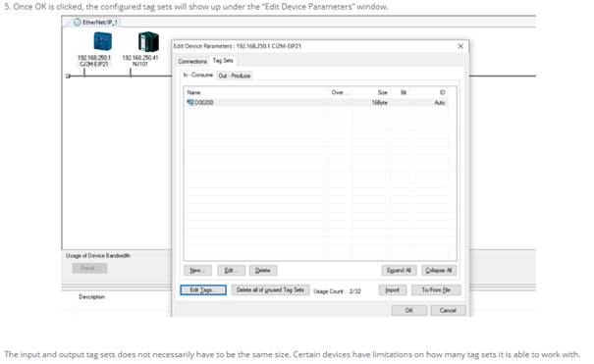Screen dimensions: 594x364
Task: Select the Out - Produce tab
Action: tap(235, 76)
